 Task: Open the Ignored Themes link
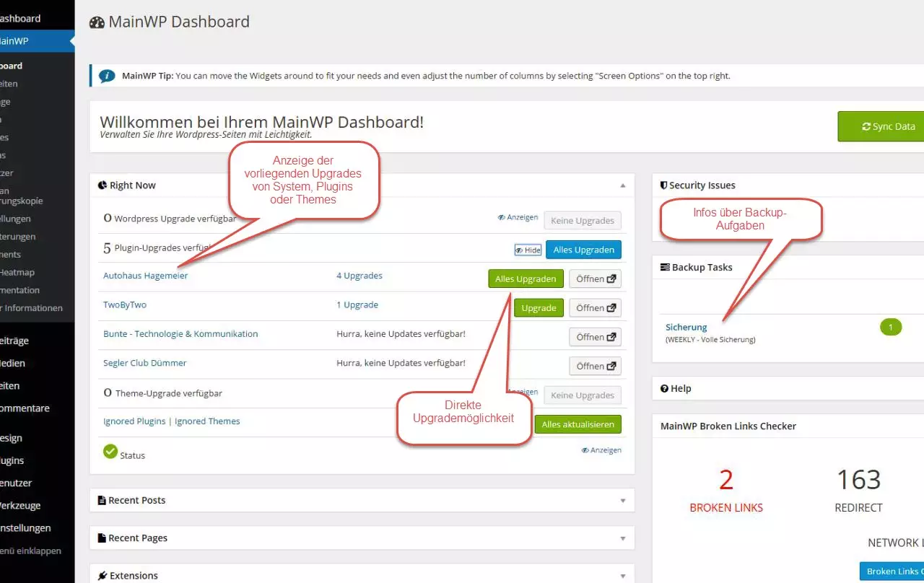(x=207, y=421)
